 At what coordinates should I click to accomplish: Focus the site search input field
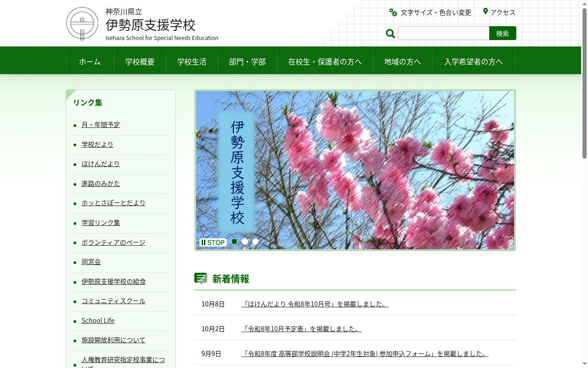(444, 33)
